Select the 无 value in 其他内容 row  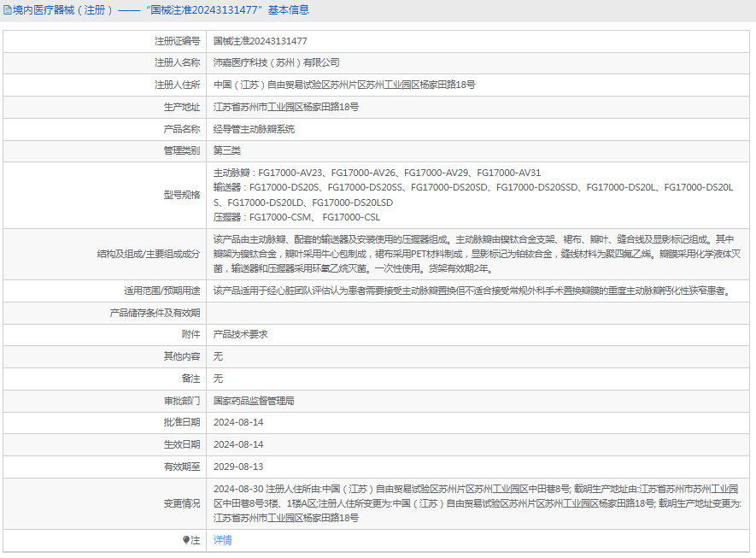coord(218,356)
